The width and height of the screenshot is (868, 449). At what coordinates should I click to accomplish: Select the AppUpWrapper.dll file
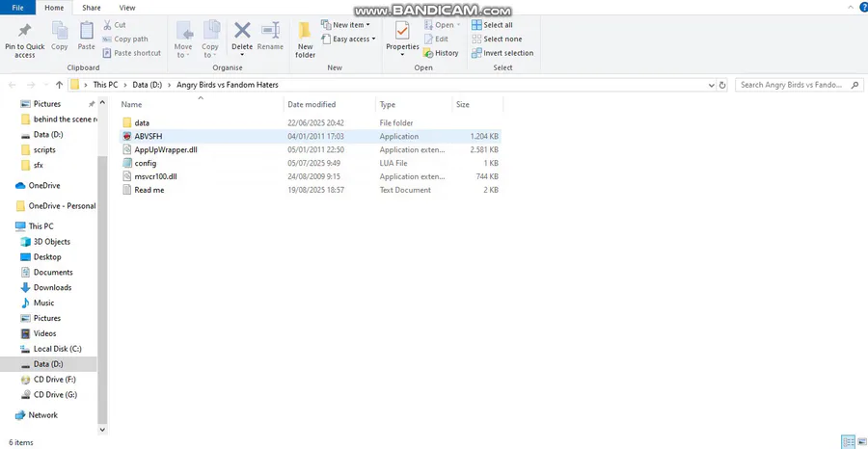310,150
